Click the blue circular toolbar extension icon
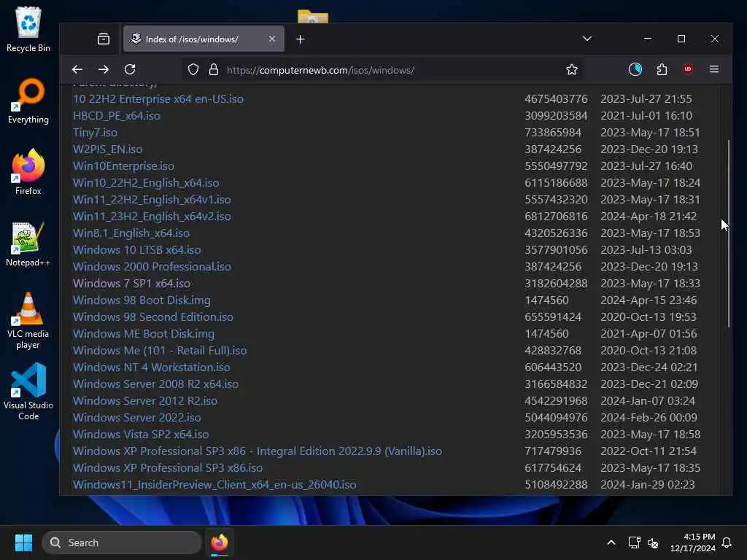This screenshot has height=560, width=747. click(x=635, y=69)
